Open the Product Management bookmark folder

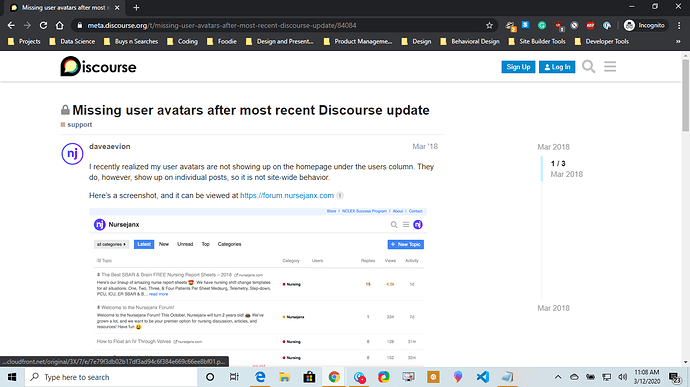tap(358, 41)
